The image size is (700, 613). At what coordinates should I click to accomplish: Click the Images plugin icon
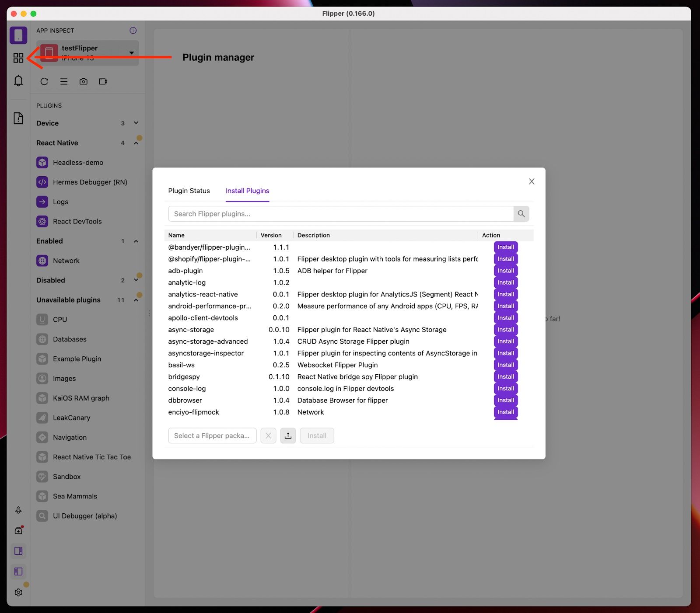pyautogui.click(x=42, y=378)
